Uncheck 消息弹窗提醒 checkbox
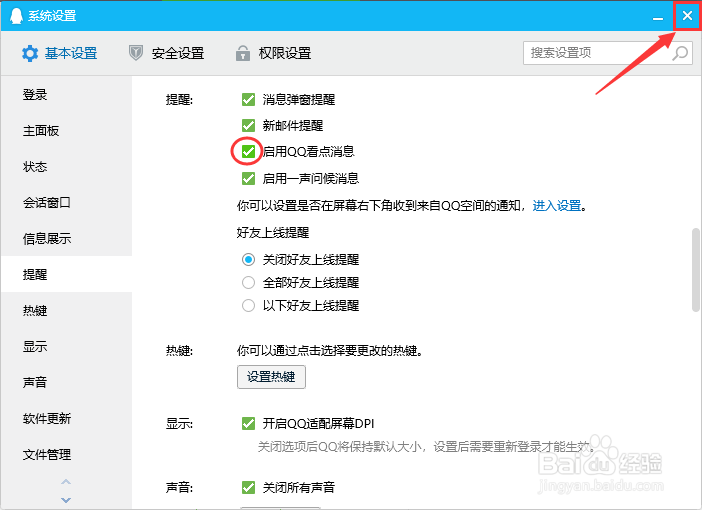 (x=248, y=99)
